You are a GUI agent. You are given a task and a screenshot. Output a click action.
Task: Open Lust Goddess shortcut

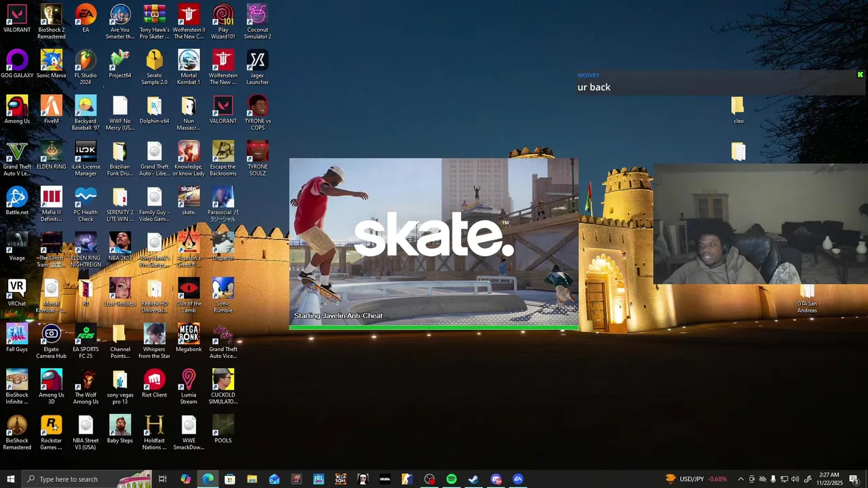pyautogui.click(x=120, y=291)
